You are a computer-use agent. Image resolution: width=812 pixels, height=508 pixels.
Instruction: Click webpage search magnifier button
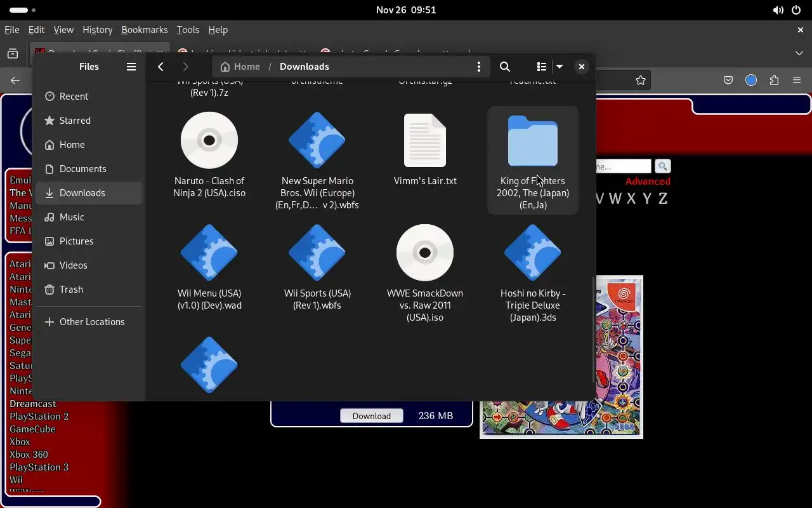[x=662, y=166]
